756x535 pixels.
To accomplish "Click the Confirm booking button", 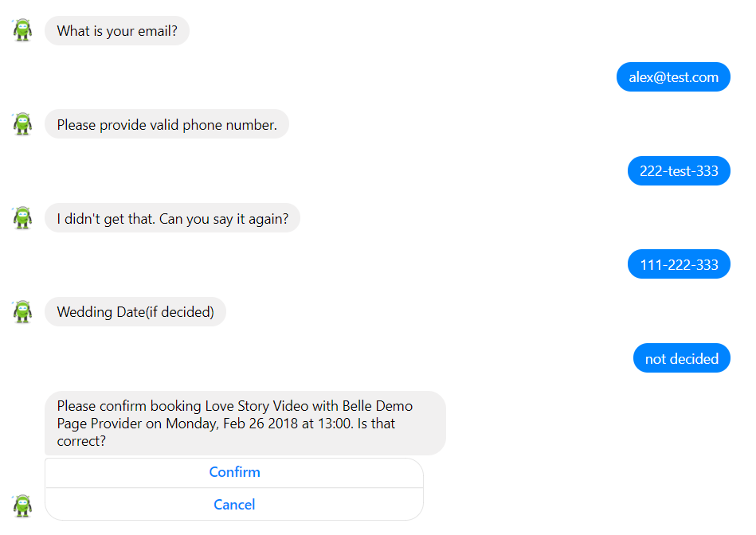I will pos(234,472).
